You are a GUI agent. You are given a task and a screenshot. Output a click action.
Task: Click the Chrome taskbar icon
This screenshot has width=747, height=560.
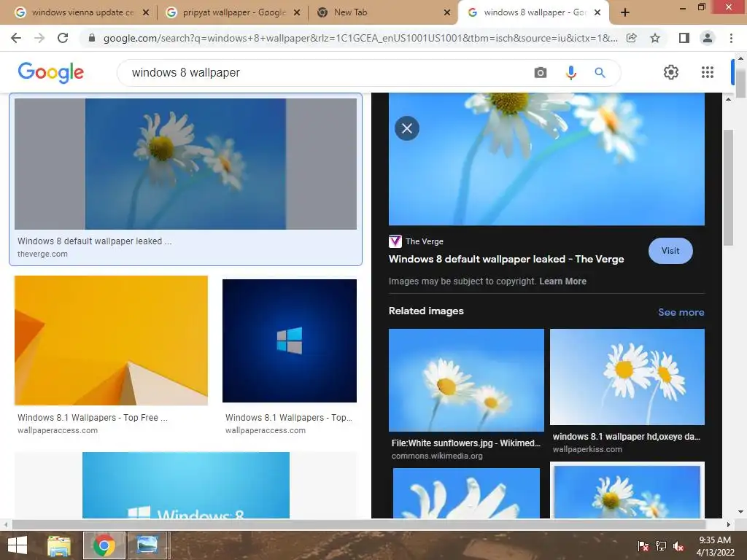click(104, 545)
